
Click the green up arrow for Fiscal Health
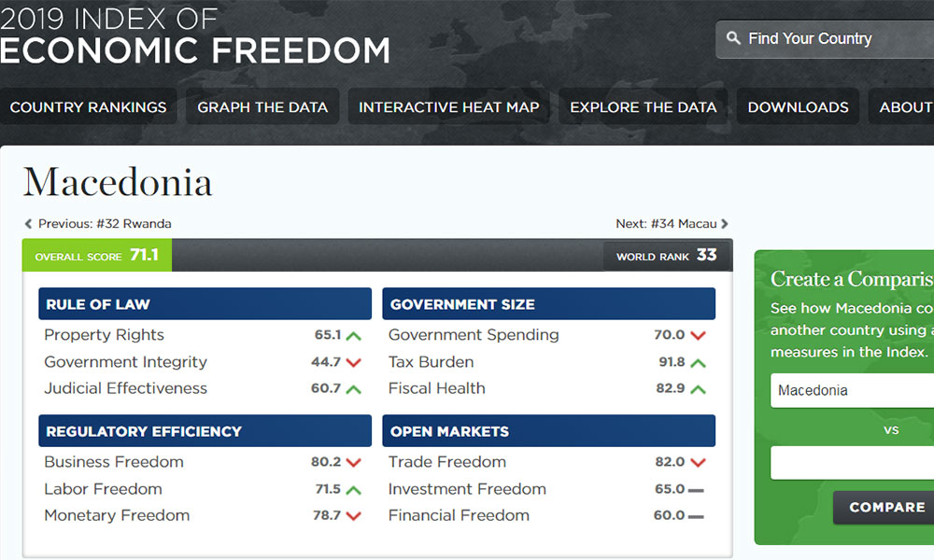point(698,389)
